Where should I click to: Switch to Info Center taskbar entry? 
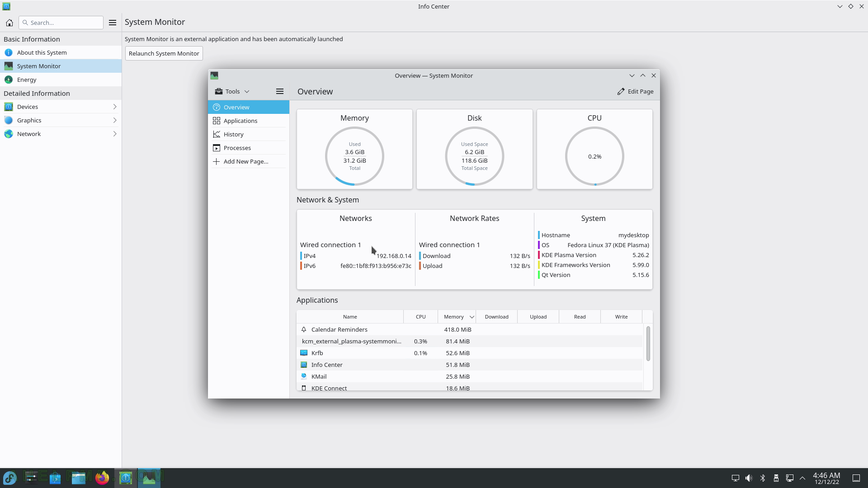click(x=126, y=478)
